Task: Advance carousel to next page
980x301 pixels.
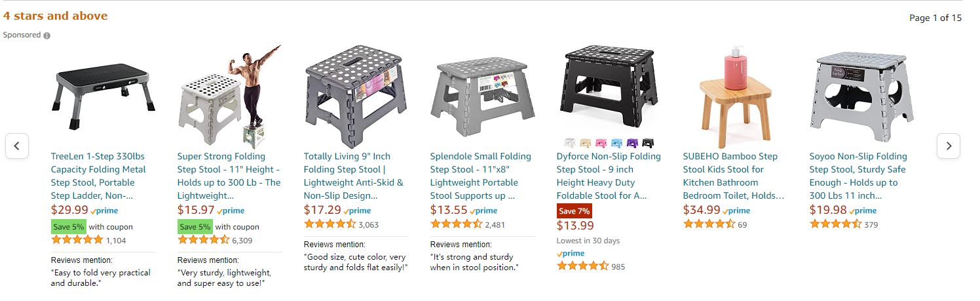Action: [949, 146]
